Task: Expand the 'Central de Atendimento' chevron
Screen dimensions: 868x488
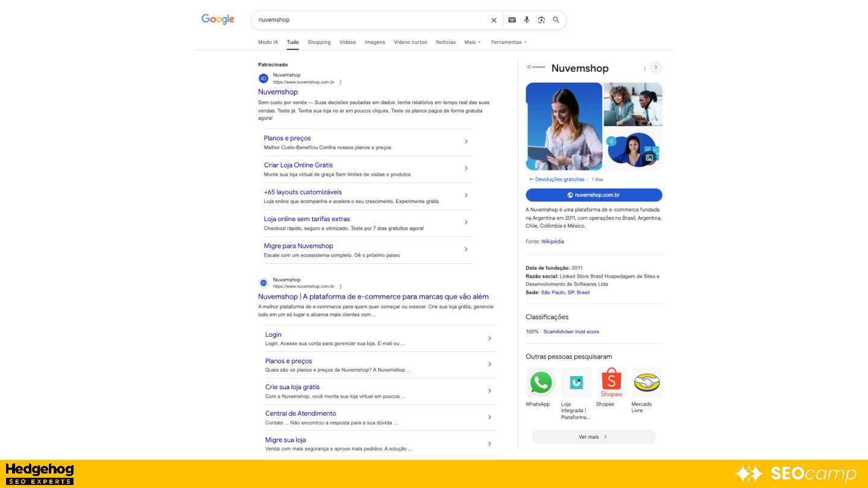Action: click(489, 417)
